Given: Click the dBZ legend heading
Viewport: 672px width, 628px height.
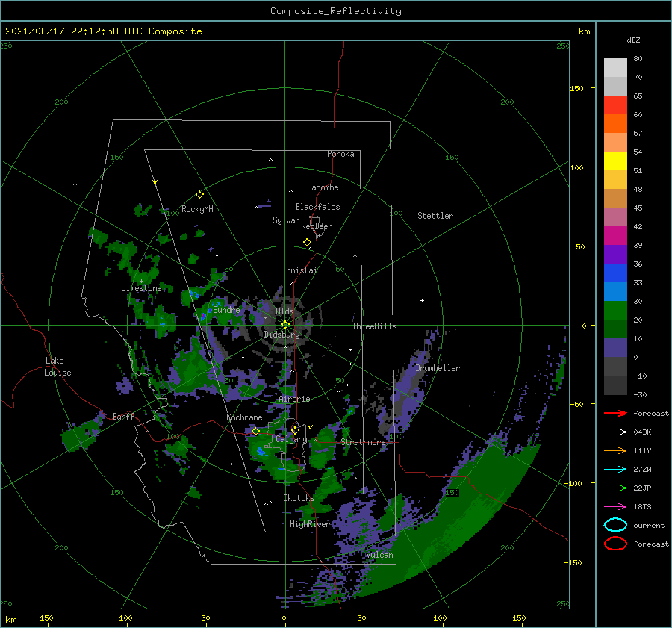Looking at the screenshot, I should 633,40.
